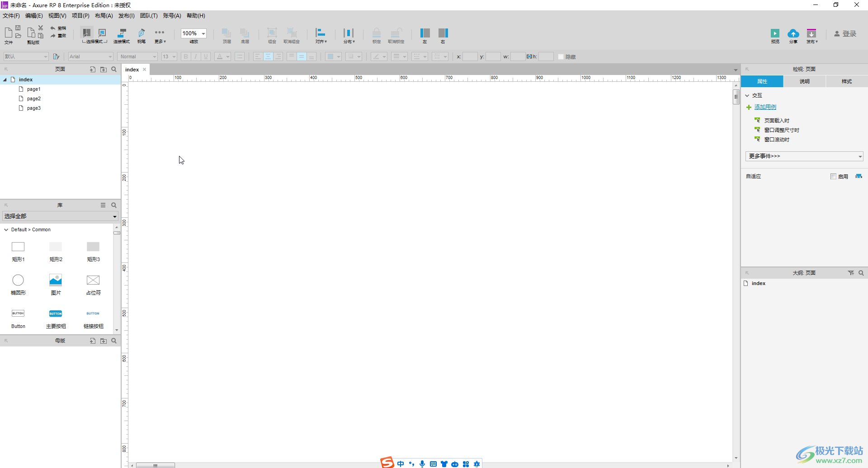Image resolution: width=868 pixels, height=468 pixels.
Task: Click the Add Case link (添加用例)
Action: click(765, 107)
